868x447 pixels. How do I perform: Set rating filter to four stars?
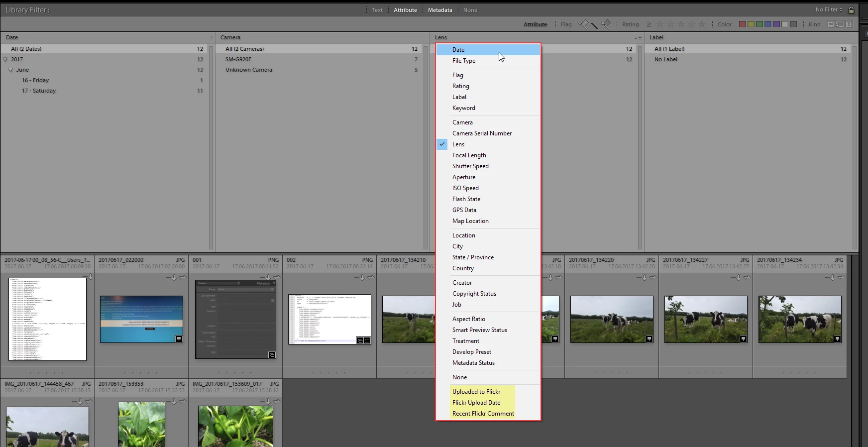point(692,24)
